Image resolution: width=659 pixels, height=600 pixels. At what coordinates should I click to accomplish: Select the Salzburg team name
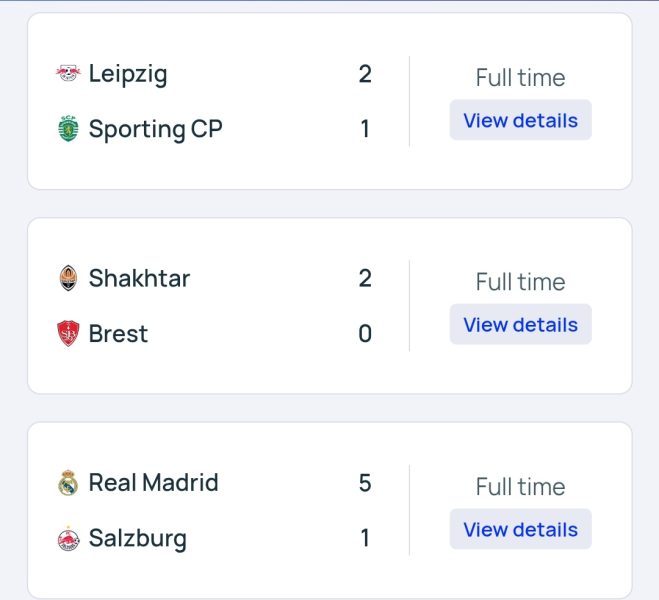click(138, 539)
